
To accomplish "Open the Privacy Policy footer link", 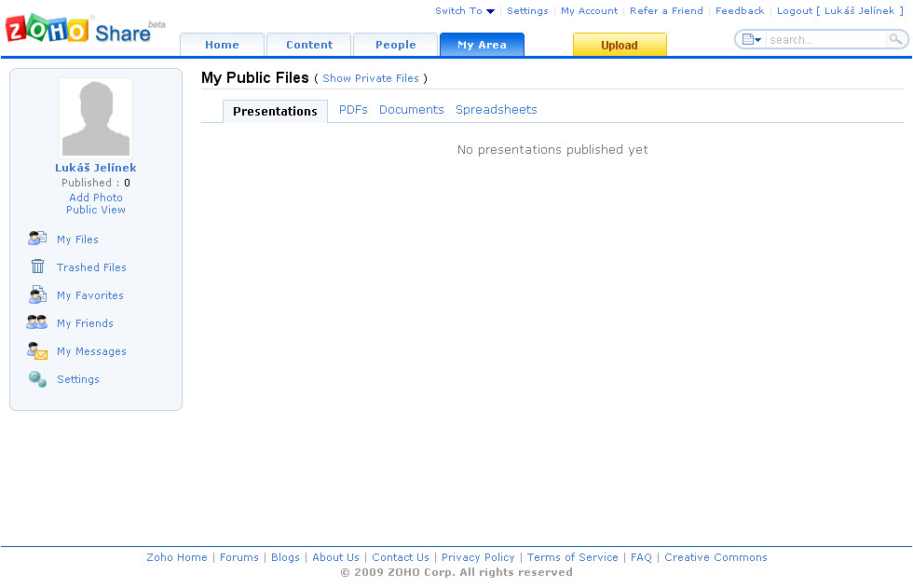I will pyautogui.click(x=478, y=557).
